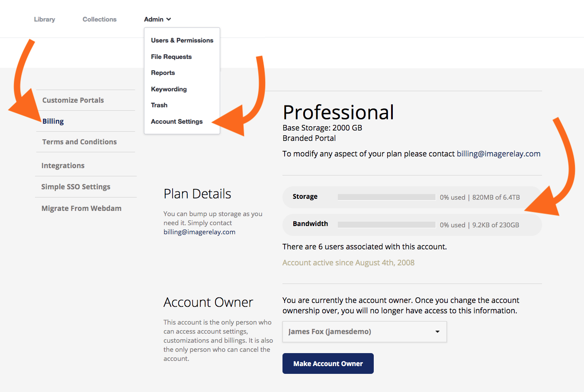Click the chevron next to Admin
The width and height of the screenshot is (584, 392).
pos(169,19)
